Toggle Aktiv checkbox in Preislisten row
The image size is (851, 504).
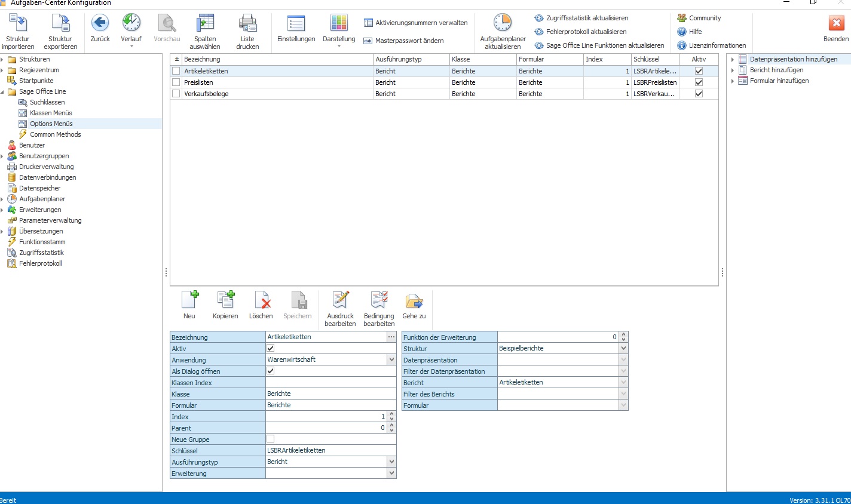click(x=699, y=82)
